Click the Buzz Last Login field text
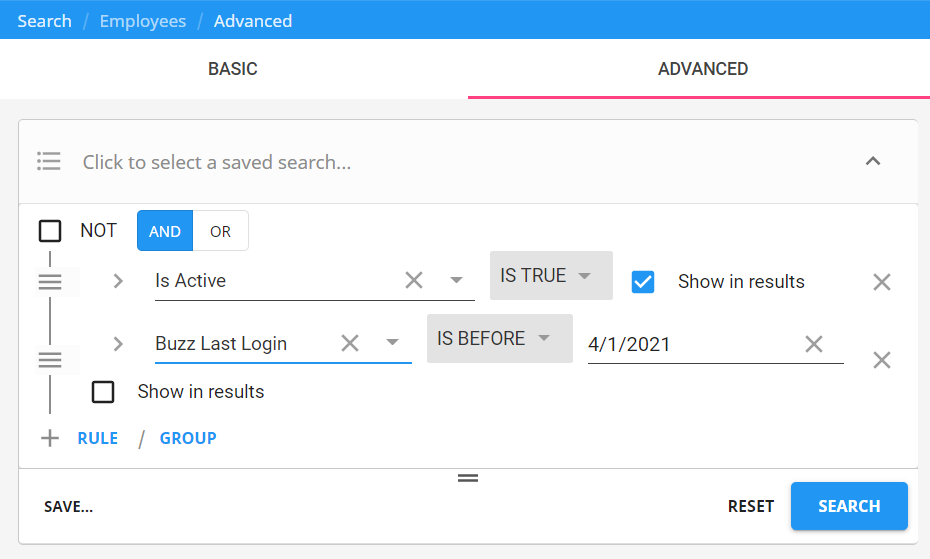Image resolution: width=930 pixels, height=559 pixels. pyautogui.click(x=221, y=344)
